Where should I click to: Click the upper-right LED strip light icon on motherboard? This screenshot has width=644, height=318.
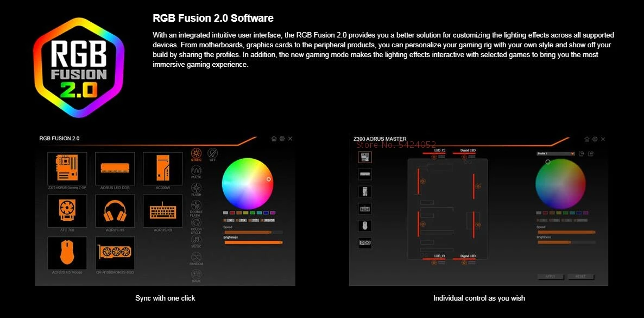478,186
